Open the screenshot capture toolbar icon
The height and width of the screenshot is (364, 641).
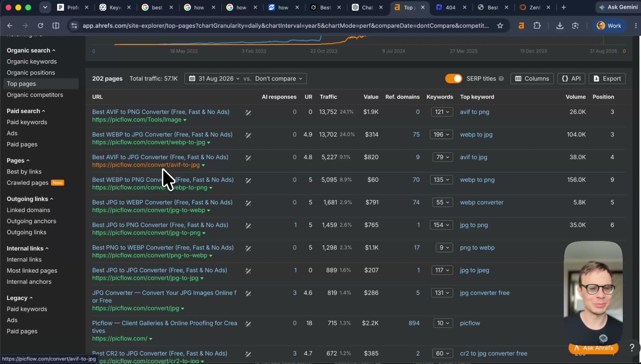(x=575, y=26)
